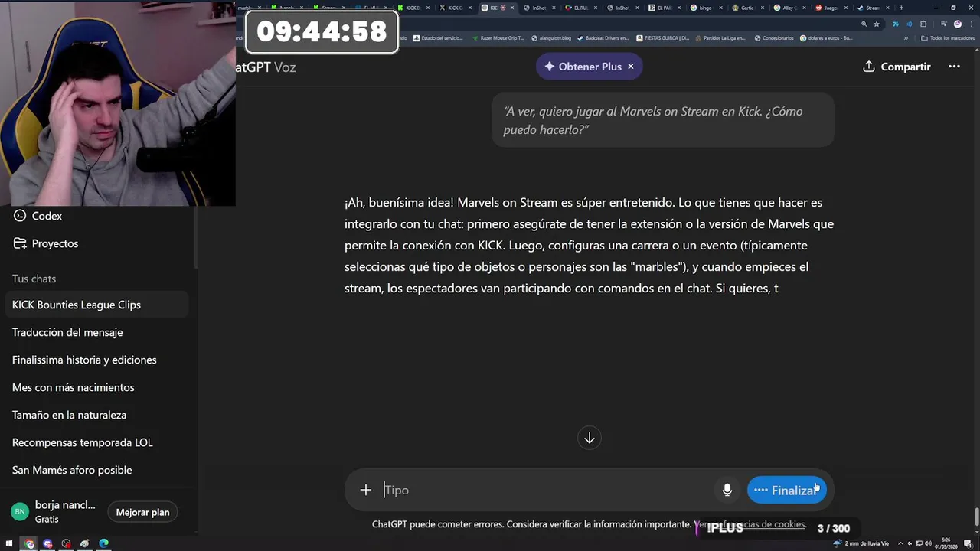The image size is (980, 551).
Task: Dismiss the Obtener Plus banner
Action: click(x=631, y=67)
